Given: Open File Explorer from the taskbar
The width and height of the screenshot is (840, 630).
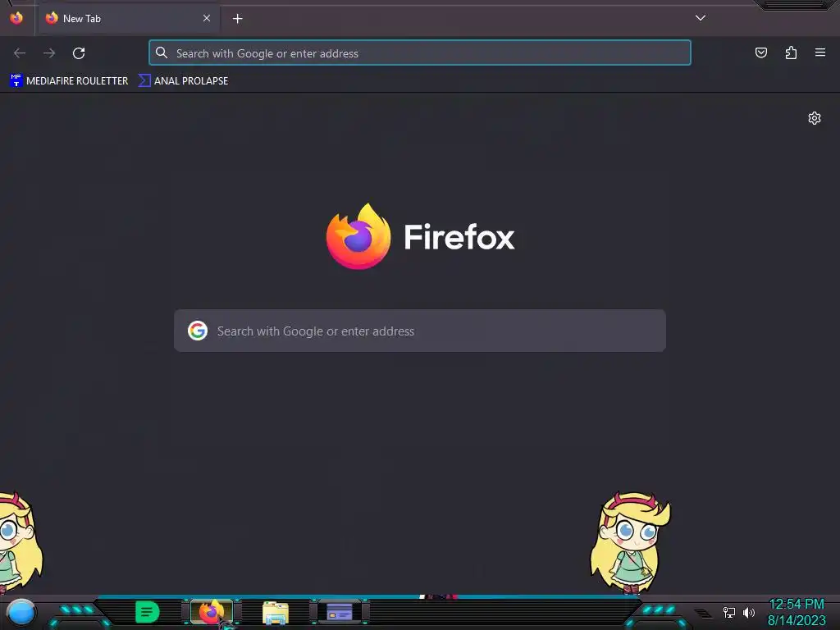Looking at the screenshot, I should tap(276, 612).
